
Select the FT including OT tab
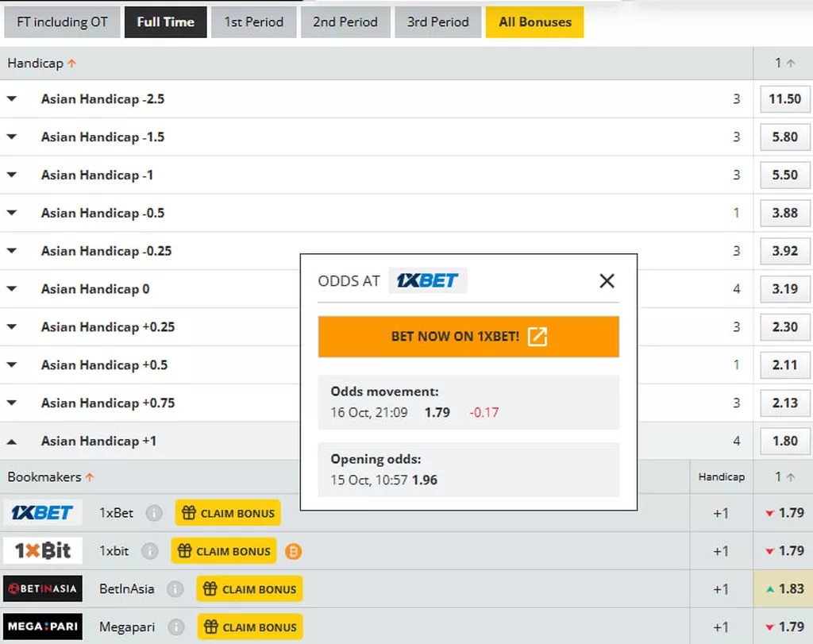62,22
